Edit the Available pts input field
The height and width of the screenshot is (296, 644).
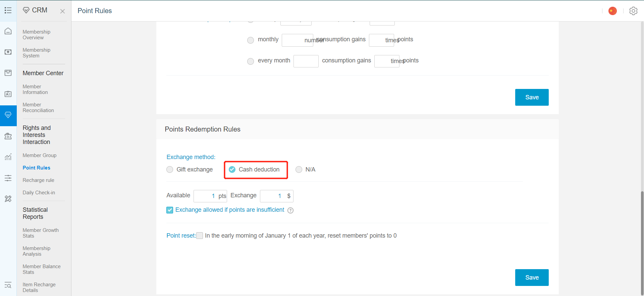pyautogui.click(x=210, y=196)
